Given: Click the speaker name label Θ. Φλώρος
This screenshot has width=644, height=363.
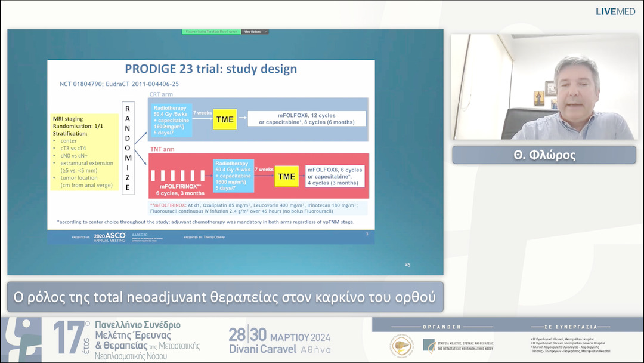Looking at the screenshot, I should coord(543,155).
